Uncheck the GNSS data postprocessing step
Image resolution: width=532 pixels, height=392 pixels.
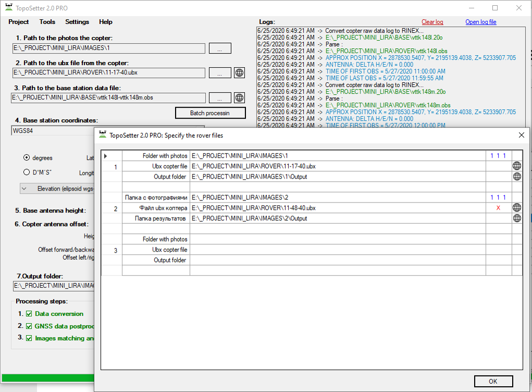(x=29, y=326)
